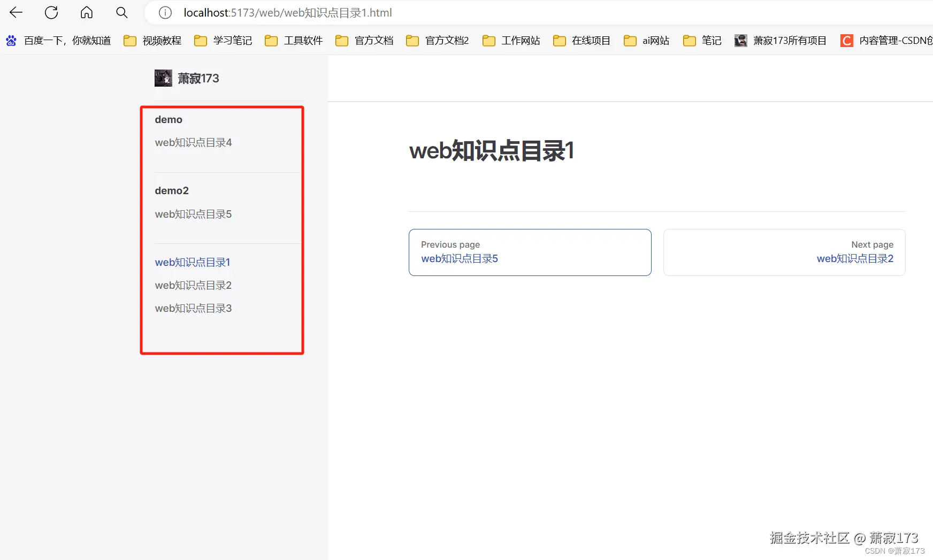Image resolution: width=933 pixels, height=560 pixels.
Task: Click the 萧寂173 avatar in the sidebar
Action: (163, 78)
